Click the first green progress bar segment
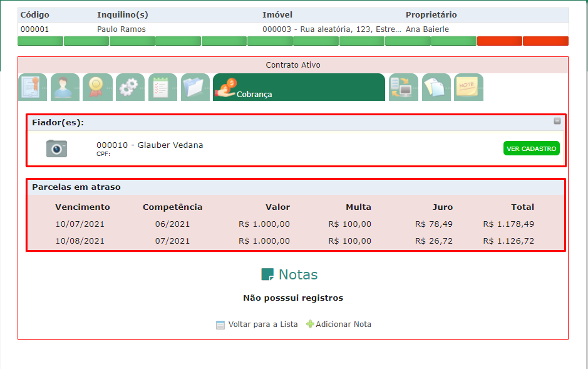Viewport: 588px width, 369px height. click(x=40, y=41)
